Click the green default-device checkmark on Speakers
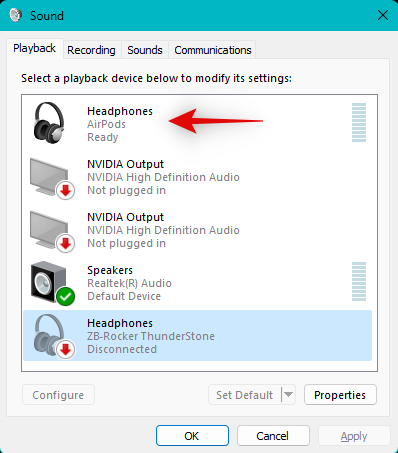 pyautogui.click(x=65, y=296)
